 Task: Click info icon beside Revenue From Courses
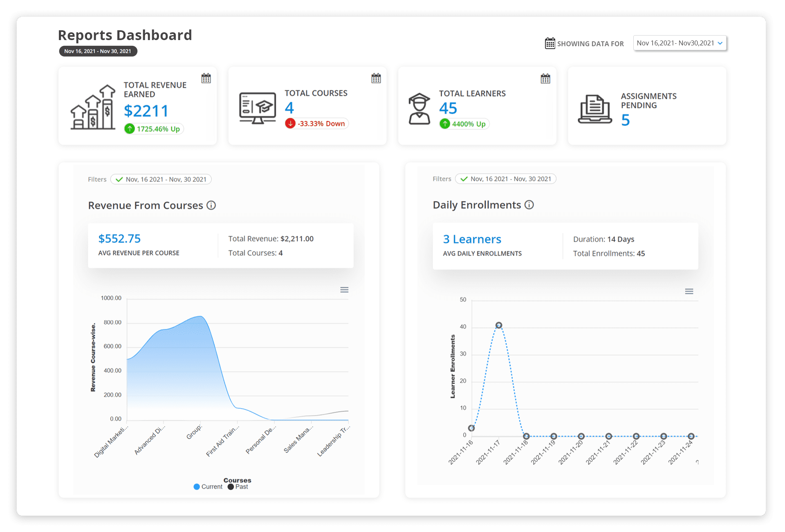pos(211,205)
